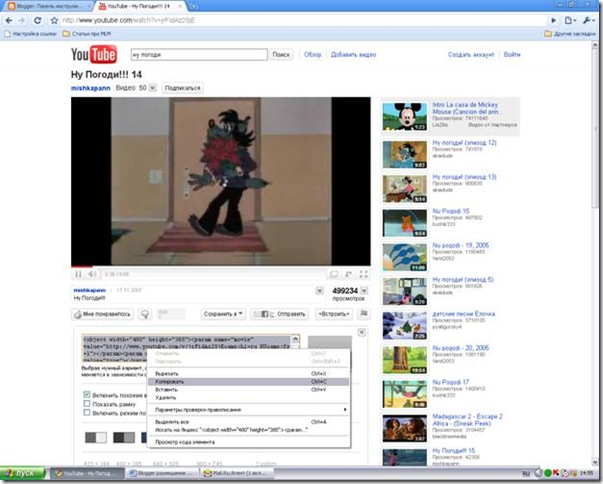Screen dimensions: 603x484
Task: Open the 'Статьи про MLM' bookmarks folder
Action: click(87, 34)
